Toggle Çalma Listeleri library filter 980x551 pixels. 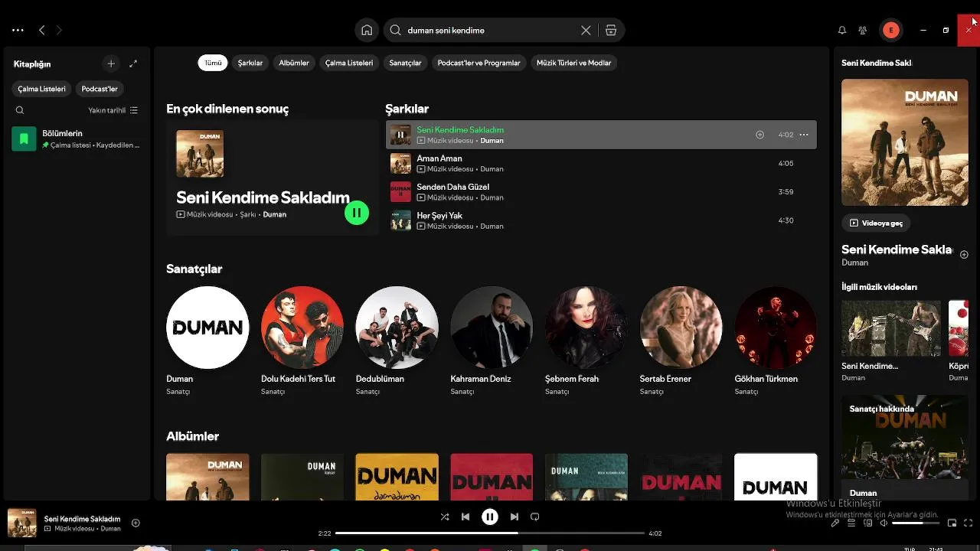41,89
